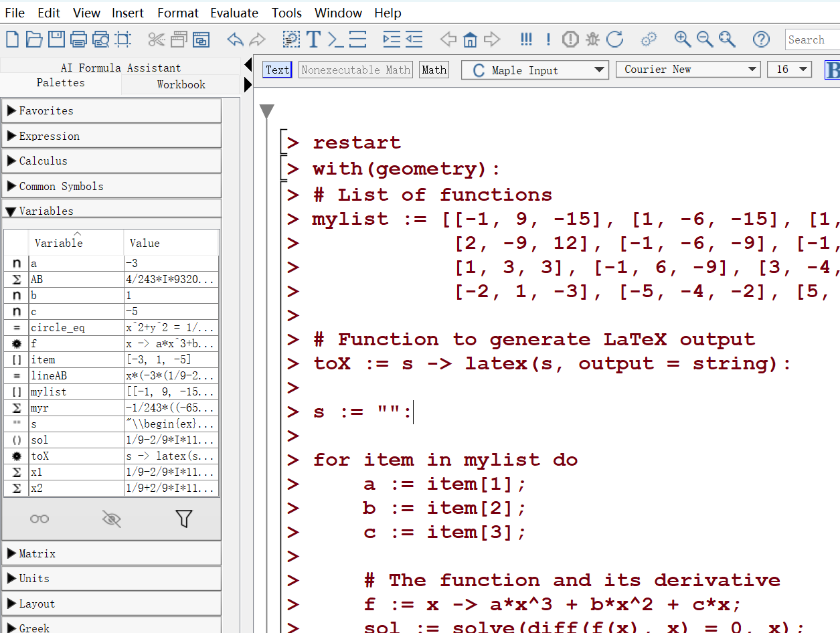Screen dimensions: 840x633
Task: Undo the last action with the left curved arrow
Action: click(x=235, y=39)
